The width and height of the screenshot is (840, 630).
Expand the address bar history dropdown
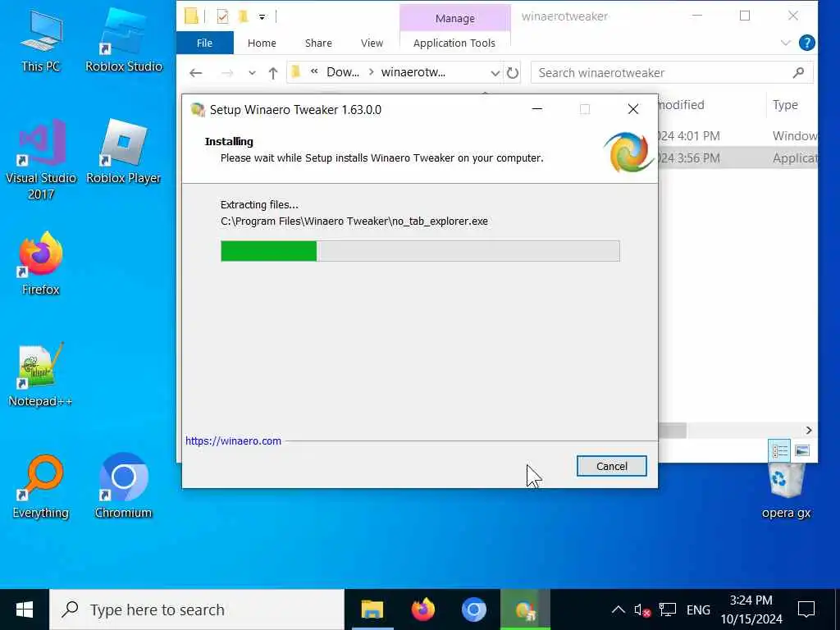click(x=495, y=73)
